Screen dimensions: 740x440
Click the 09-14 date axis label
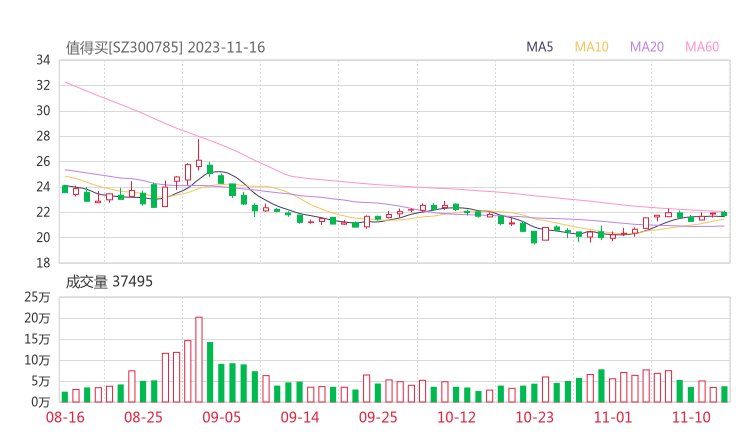[x=300, y=417]
